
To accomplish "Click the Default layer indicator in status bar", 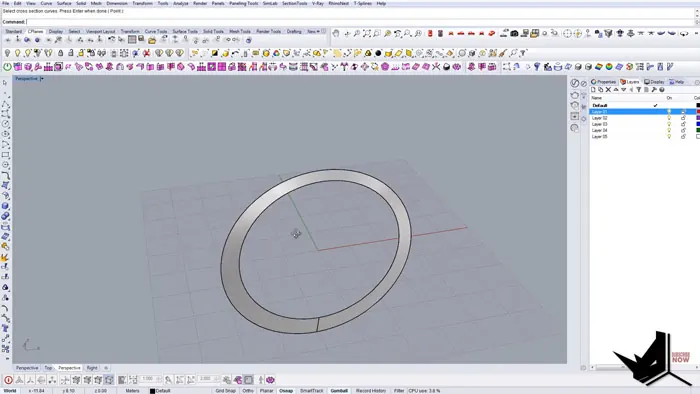I will (x=160, y=391).
